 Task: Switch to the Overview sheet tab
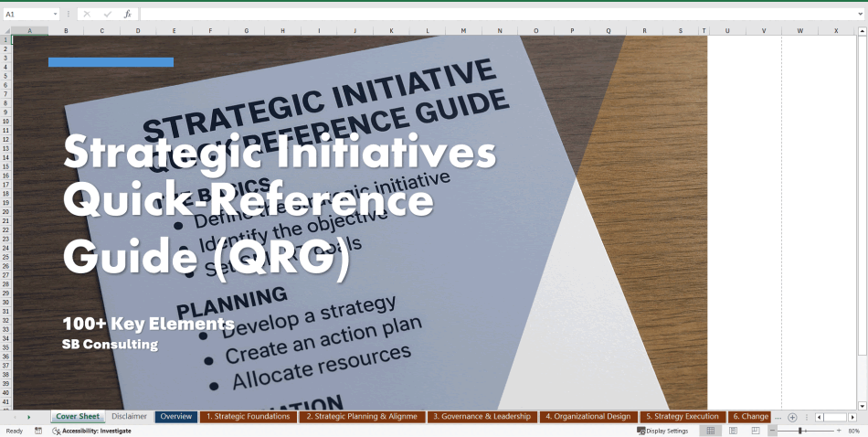[x=176, y=417]
